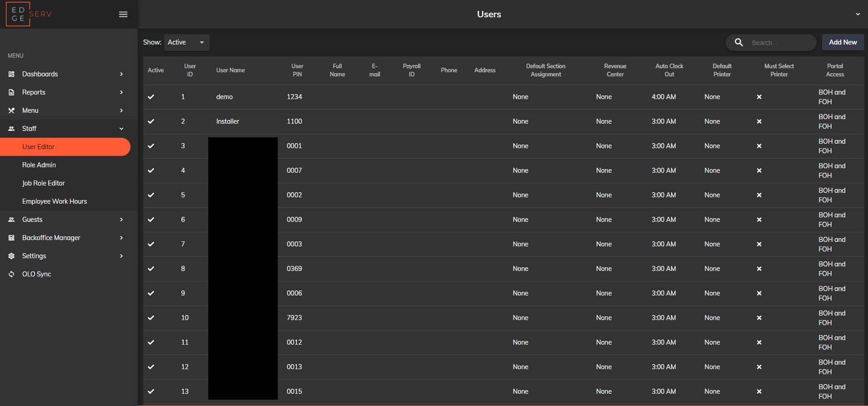Toggle Active checkmark for user ID 10
This screenshot has height=406, width=868.
coord(151,318)
